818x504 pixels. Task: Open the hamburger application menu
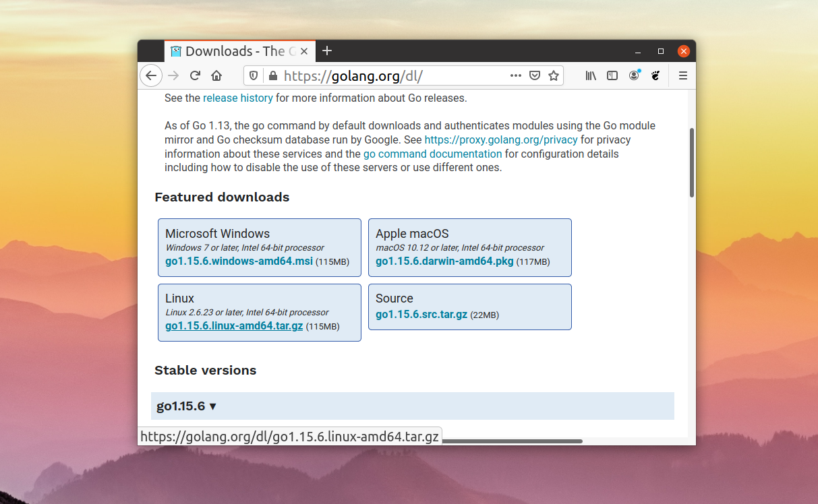(x=682, y=75)
